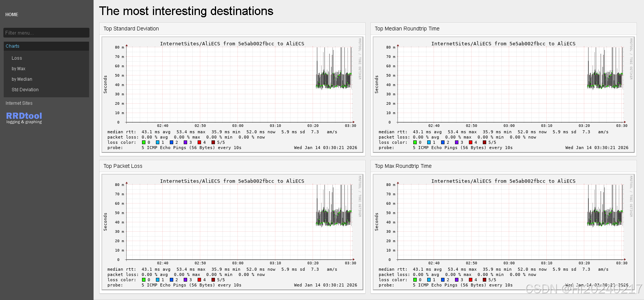Click light blue loss color 1 swatch in Top Standard Deviation
Image resolution: width=644 pixels, height=300 pixels.
[157, 143]
